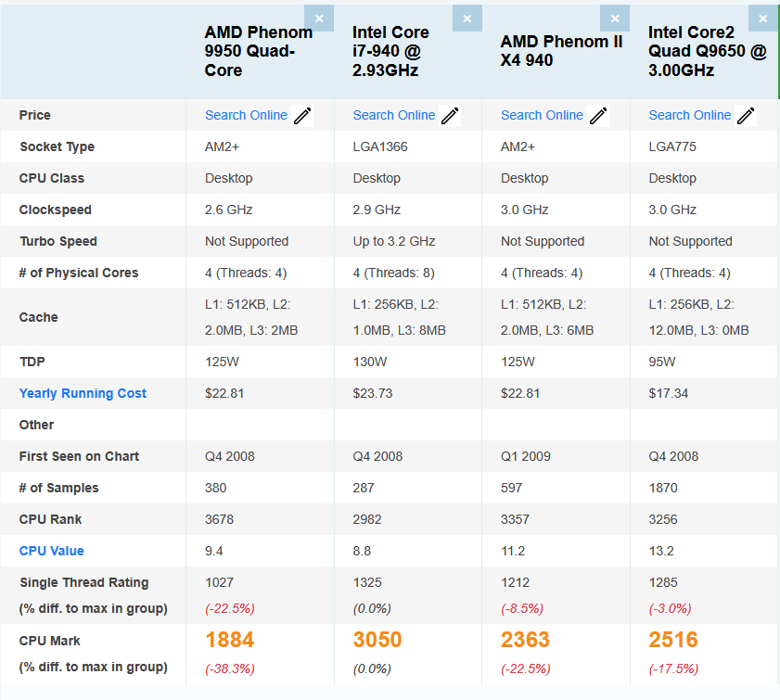Click single thread rating 1325
The height and width of the screenshot is (700, 780).
367,582
